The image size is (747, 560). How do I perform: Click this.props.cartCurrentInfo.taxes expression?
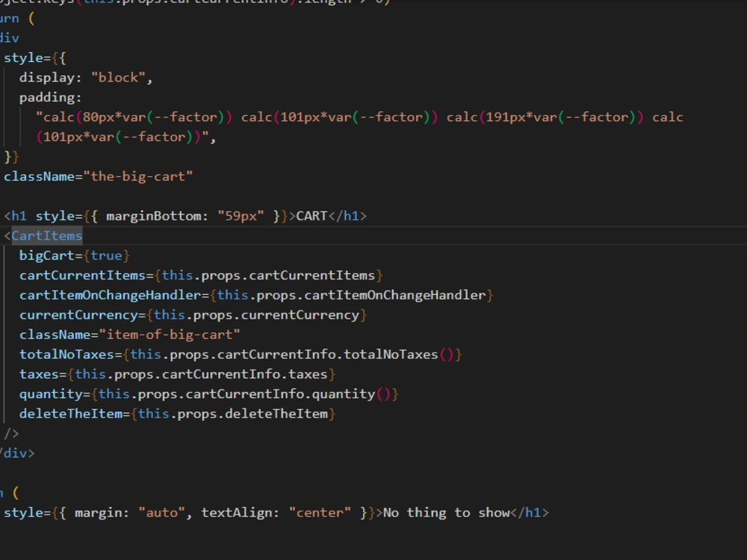pyautogui.click(x=201, y=374)
